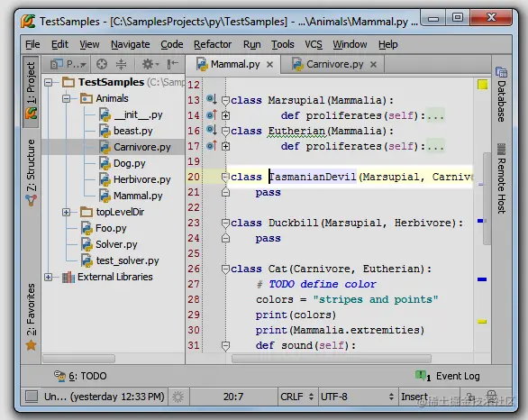Change the UTF-8 file encoding
528x420 pixels.
point(357,397)
